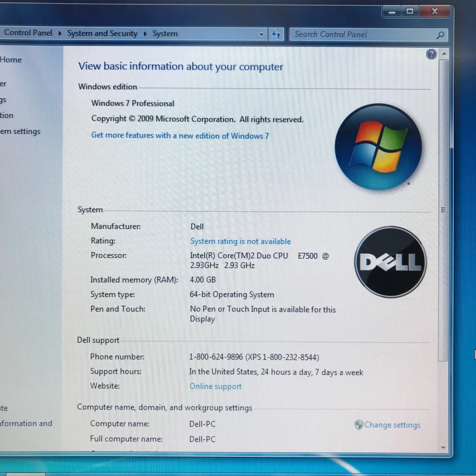Open Advanced system settings in the sidebar
Screen dimensions: 476x476
coord(20,131)
